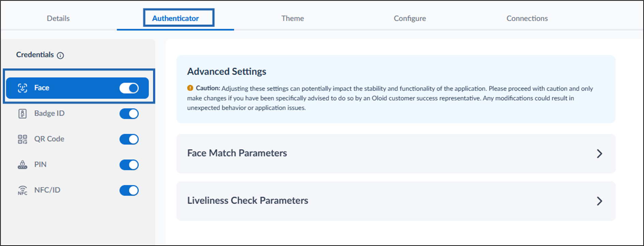Screen dimensions: 644x246
Task: Go to the Connections tab
Action: point(527,18)
